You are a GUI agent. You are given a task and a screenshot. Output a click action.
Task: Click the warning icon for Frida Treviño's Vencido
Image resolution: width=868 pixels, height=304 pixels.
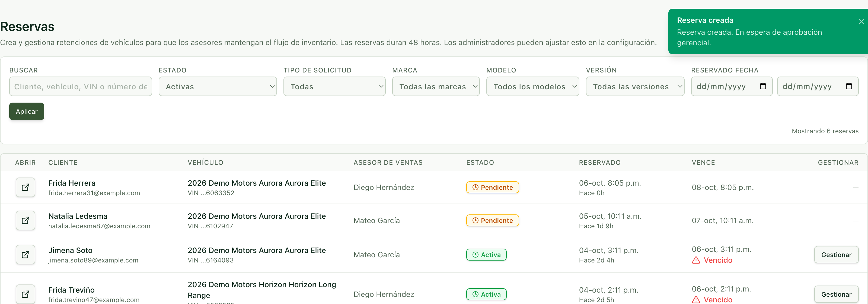(x=696, y=300)
